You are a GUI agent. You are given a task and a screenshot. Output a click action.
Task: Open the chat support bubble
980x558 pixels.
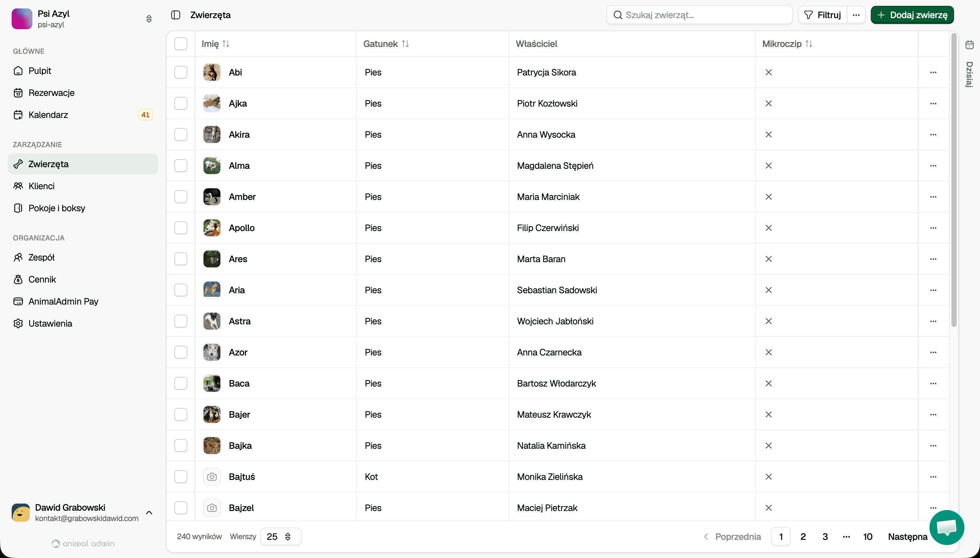pos(947,527)
